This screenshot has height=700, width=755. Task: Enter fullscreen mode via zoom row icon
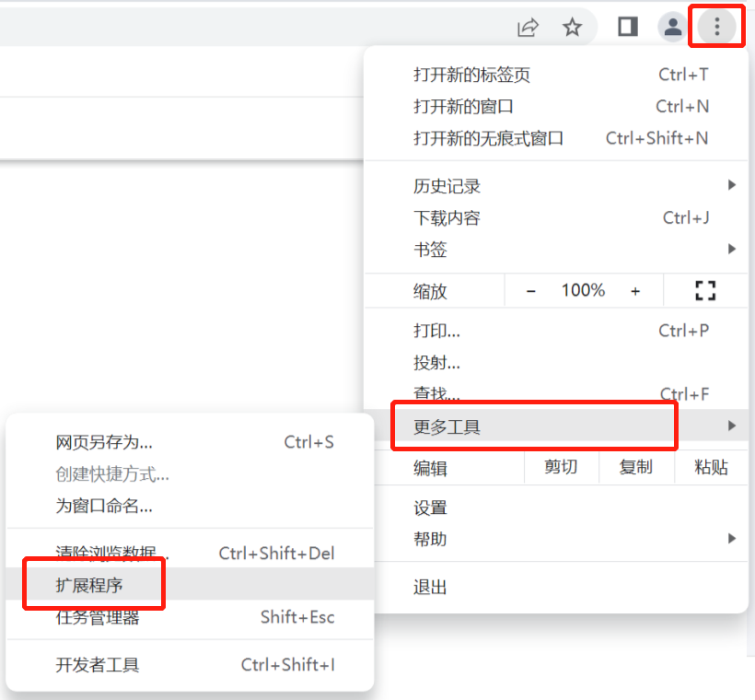[705, 291]
